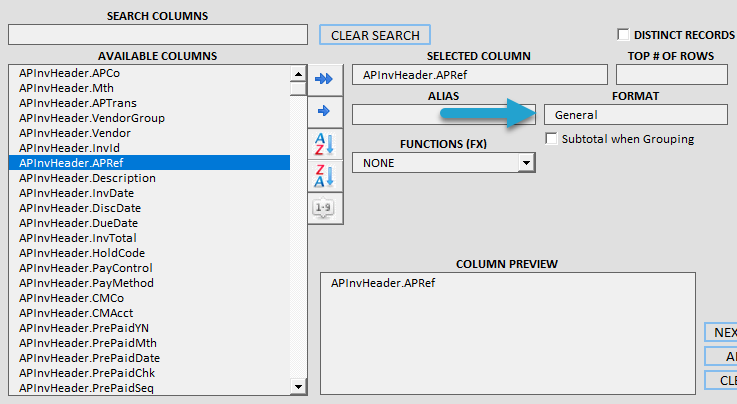
Task: Select APInvHeader.PrePaidSeq column
Action: click(x=149, y=388)
